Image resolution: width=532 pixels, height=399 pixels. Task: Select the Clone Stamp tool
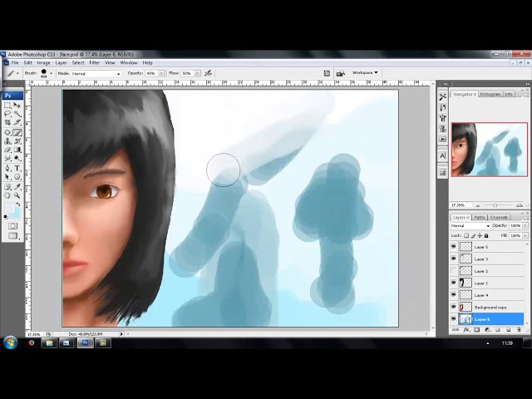coord(7,141)
